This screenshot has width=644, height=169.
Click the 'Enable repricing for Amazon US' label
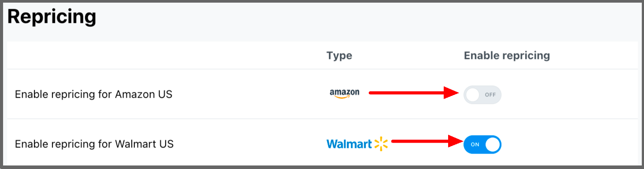pyautogui.click(x=93, y=94)
